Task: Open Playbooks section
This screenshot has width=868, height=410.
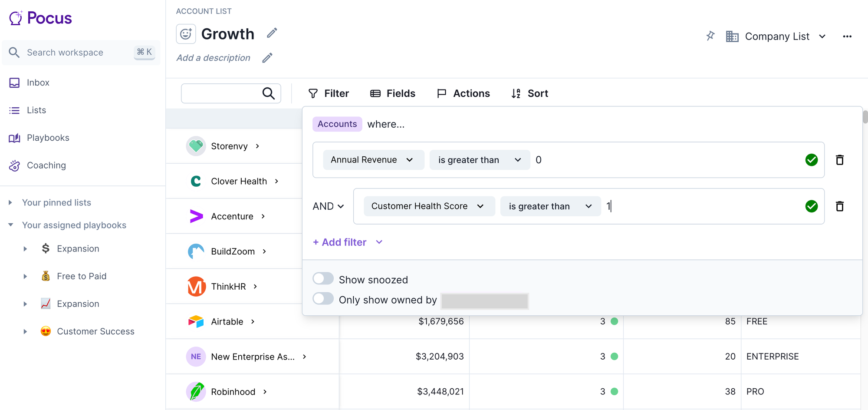Action: point(48,138)
